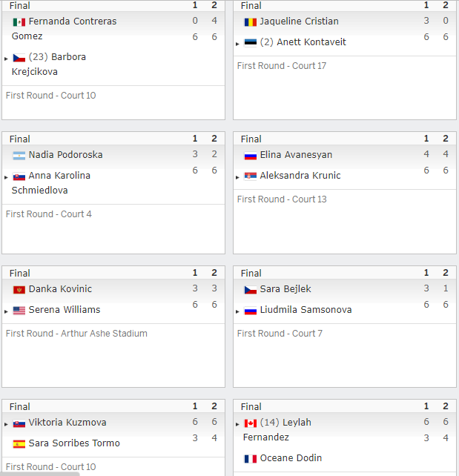
Task: Click winner arrow beside Viktoria Kuzmova
Action: 6,424
